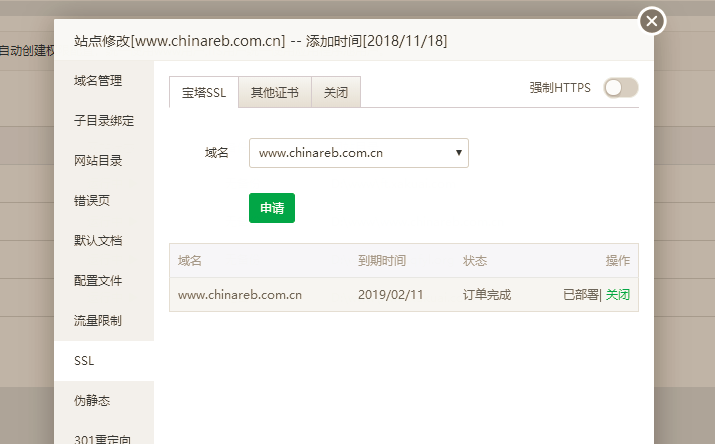Open 默认文档 in the sidebar
Viewport: 715px width, 444px height.
[104, 241]
